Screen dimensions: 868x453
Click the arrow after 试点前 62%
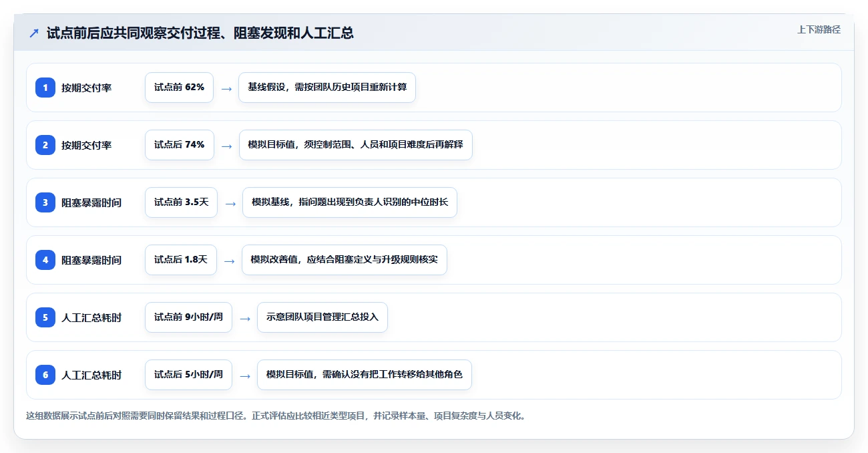(226, 88)
